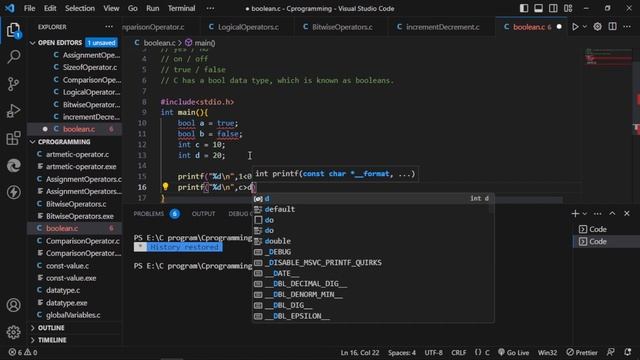Open the Explorer More Actions ellipsis

(109, 27)
